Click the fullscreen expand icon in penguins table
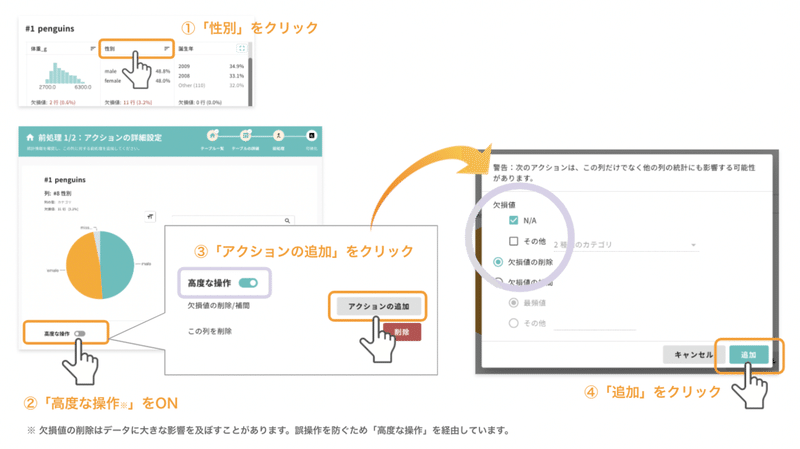This screenshot has width=800, height=449. pyautogui.click(x=241, y=48)
